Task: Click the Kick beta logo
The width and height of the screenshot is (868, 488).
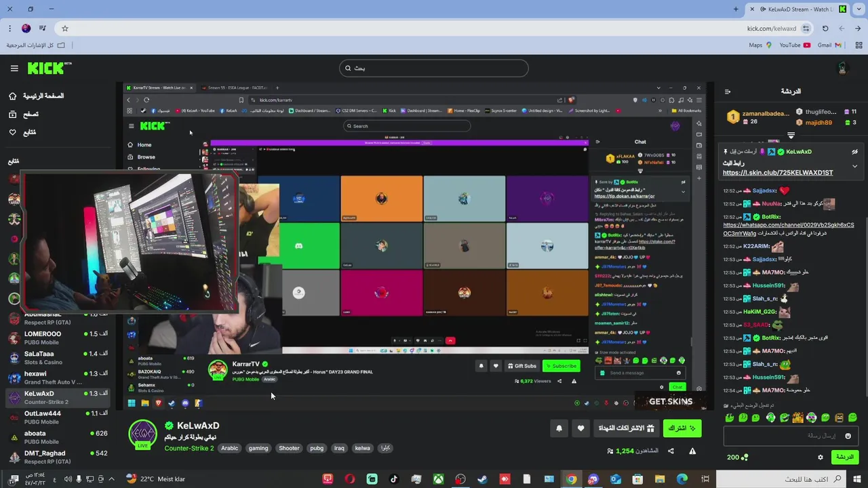Action: click(50, 68)
